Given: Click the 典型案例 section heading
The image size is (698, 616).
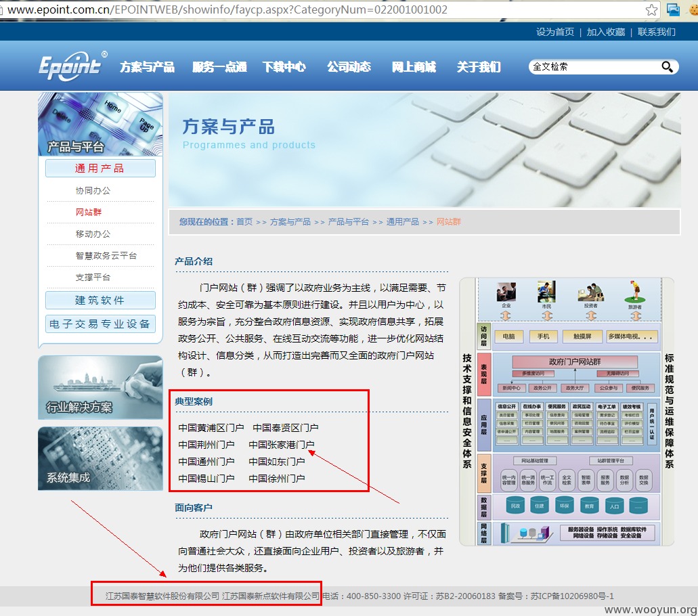Looking at the screenshot, I should (x=194, y=401).
